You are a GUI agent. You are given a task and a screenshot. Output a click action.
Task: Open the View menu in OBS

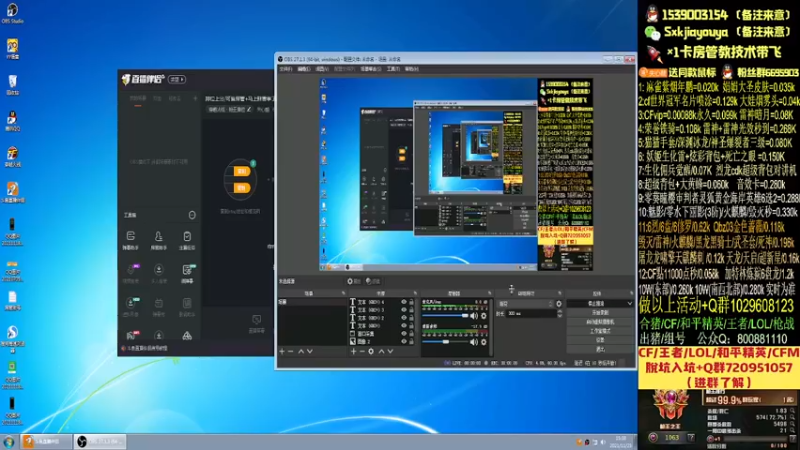coord(322,69)
